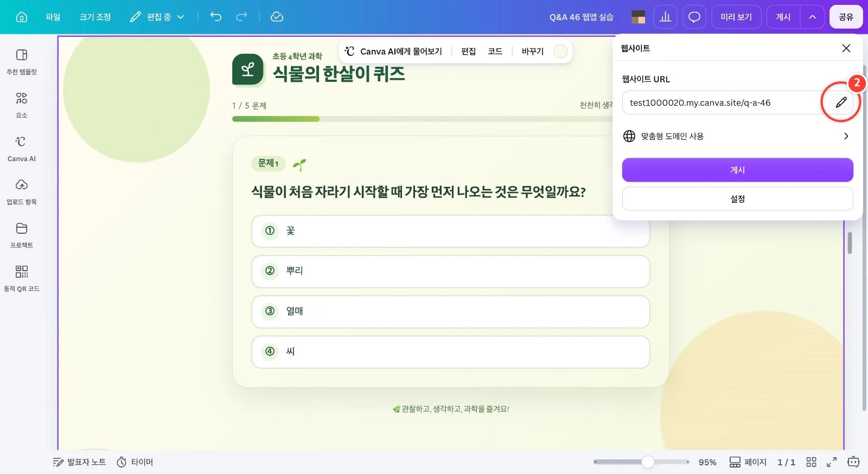Click the 문제1 badge
This screenshot has height=474, width=868.
point(268,163)
